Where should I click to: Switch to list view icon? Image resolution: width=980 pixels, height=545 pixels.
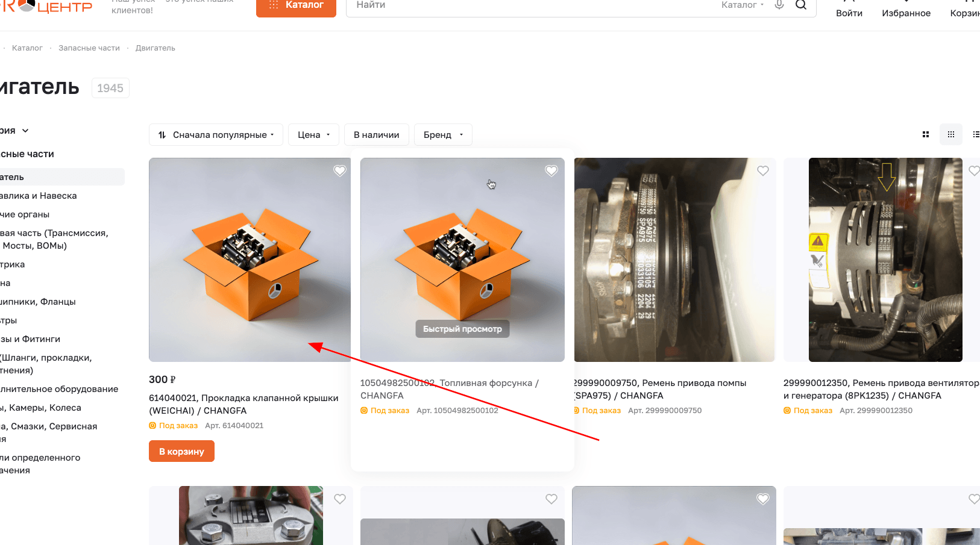(x=976, y=134)
